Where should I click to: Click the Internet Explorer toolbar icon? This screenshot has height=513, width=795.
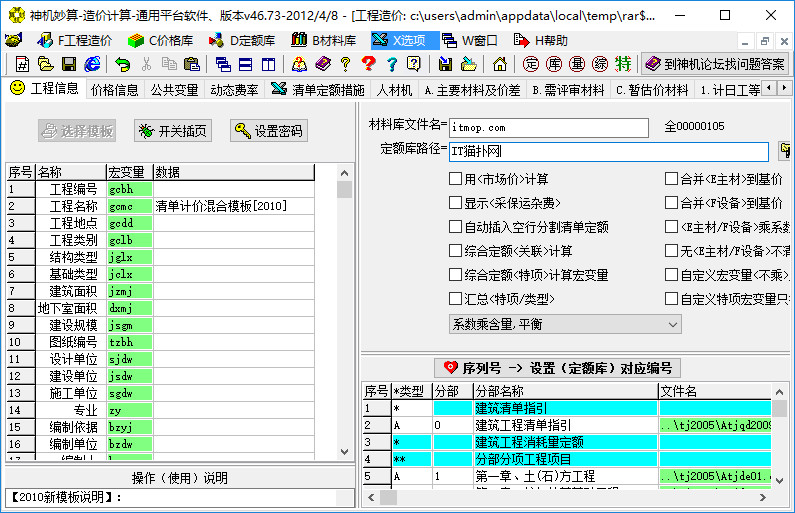[92, 63]
